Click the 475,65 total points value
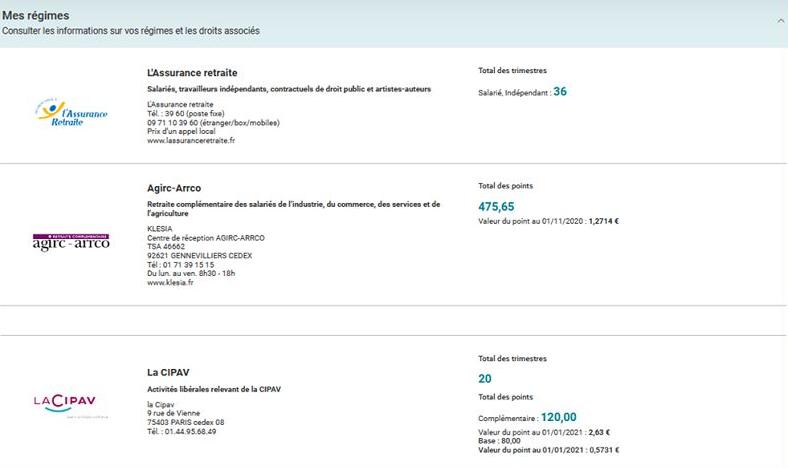 (x=496, y=206)
